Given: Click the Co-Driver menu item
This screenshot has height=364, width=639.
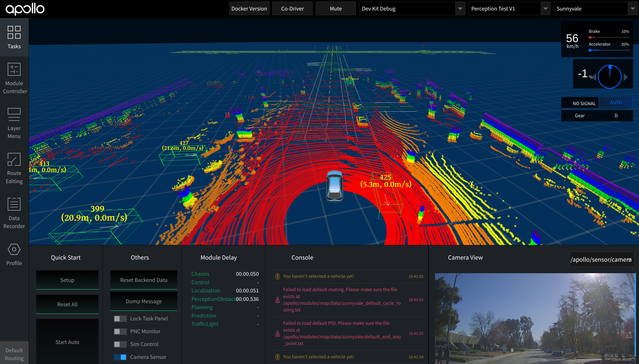Looking at the screenshot, I should [x=292, y=9].
